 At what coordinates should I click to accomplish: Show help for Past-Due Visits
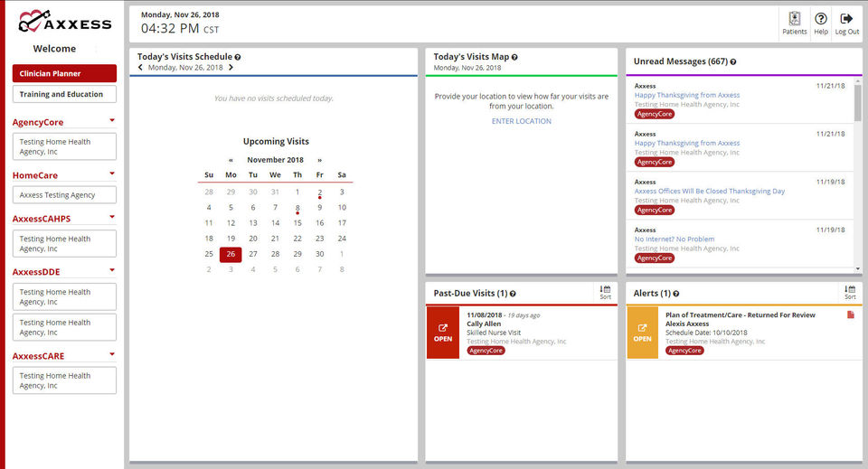[513, 294]
